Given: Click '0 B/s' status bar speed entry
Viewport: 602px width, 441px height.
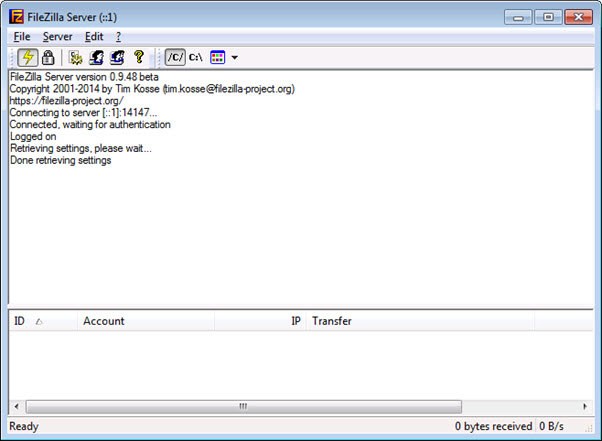Looking at the screenshot, I should [x=551, y=426].
